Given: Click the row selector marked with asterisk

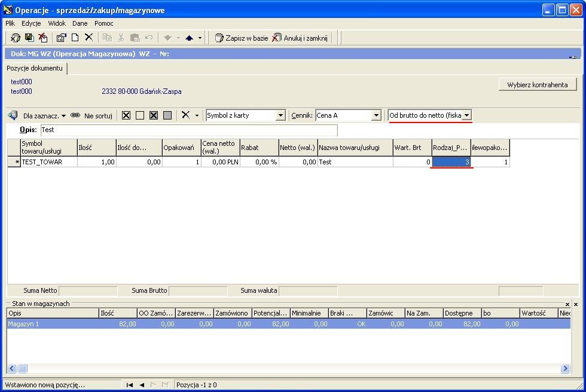Looking at the screenshot, I should [x=14, y=162].
